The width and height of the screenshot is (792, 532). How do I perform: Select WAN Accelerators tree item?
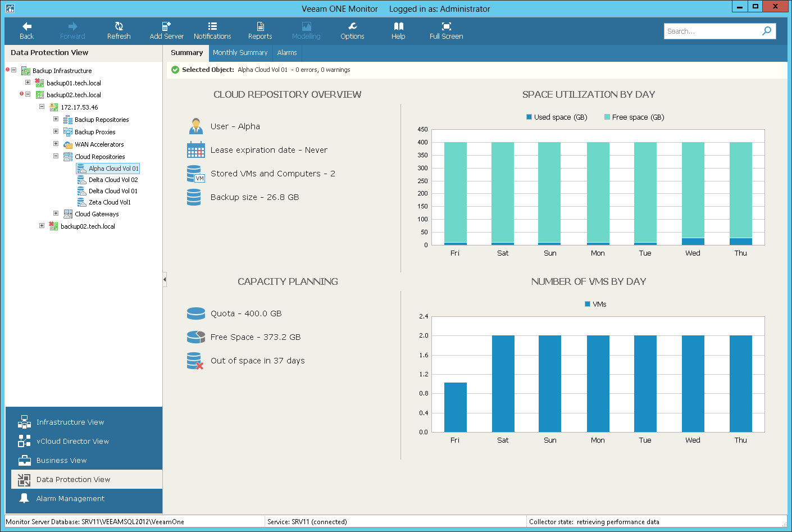[x=99, y=144]
